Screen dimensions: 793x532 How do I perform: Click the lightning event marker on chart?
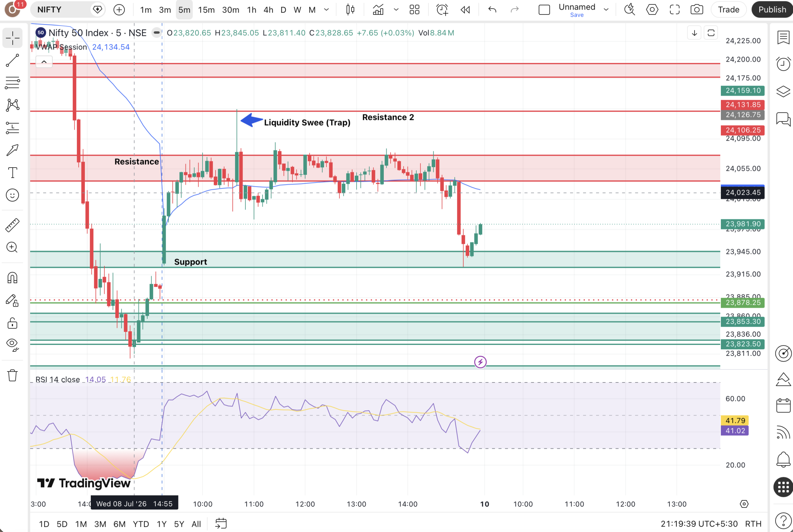(x=480, y=362)
